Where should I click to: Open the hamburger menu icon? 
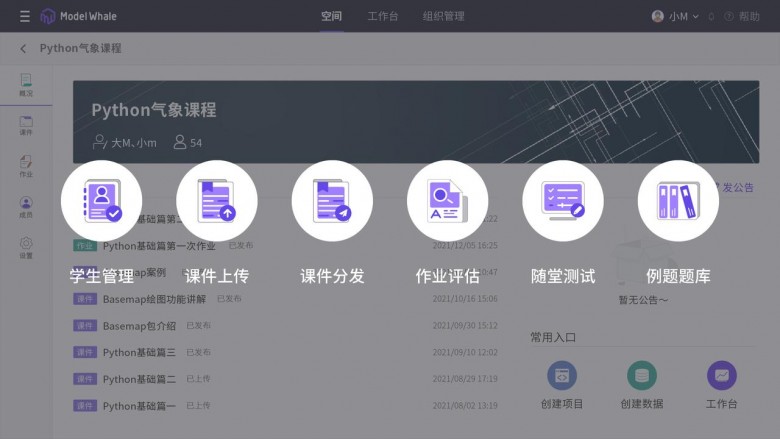(x=25, y=16)
